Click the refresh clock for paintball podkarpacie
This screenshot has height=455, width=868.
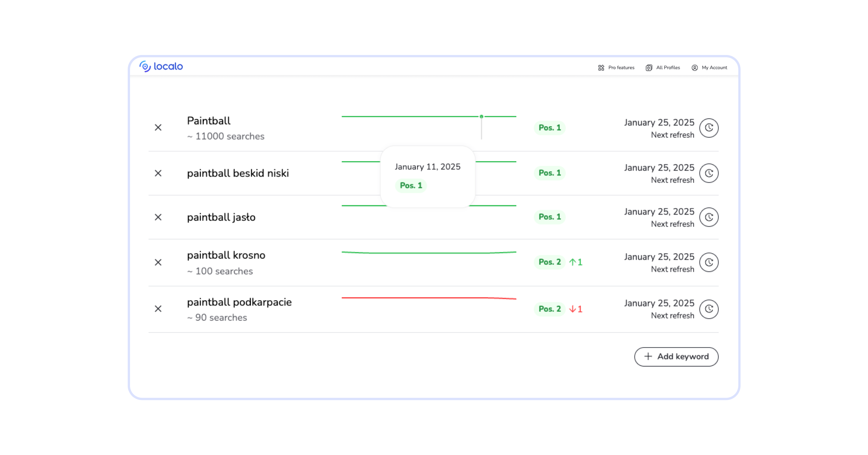[x=709, y=309]
